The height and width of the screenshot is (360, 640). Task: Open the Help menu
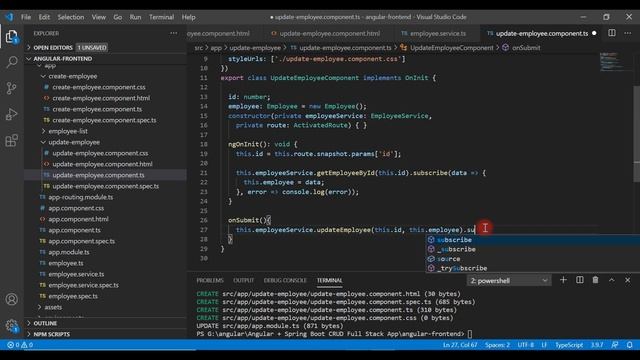pos(188,17)
